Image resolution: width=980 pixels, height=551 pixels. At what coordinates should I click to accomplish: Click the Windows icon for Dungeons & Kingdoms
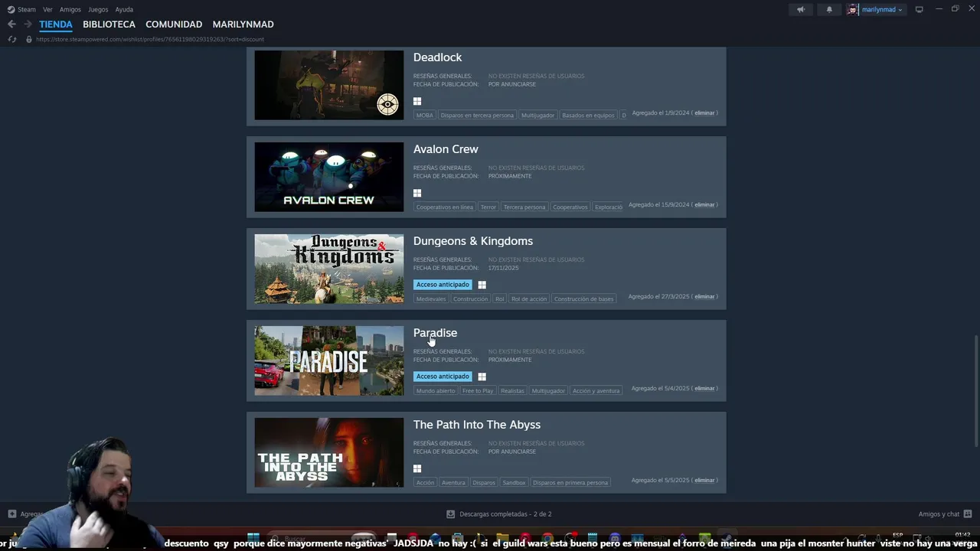point(482,285)
